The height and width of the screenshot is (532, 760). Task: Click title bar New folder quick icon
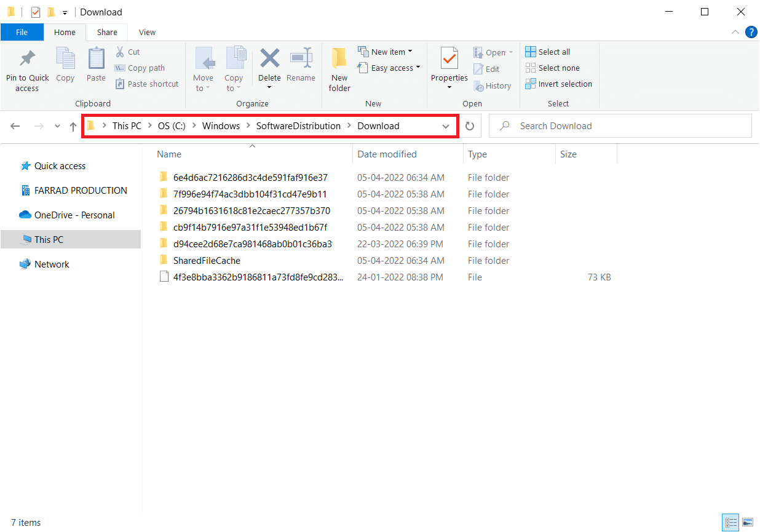click(51, 12)
